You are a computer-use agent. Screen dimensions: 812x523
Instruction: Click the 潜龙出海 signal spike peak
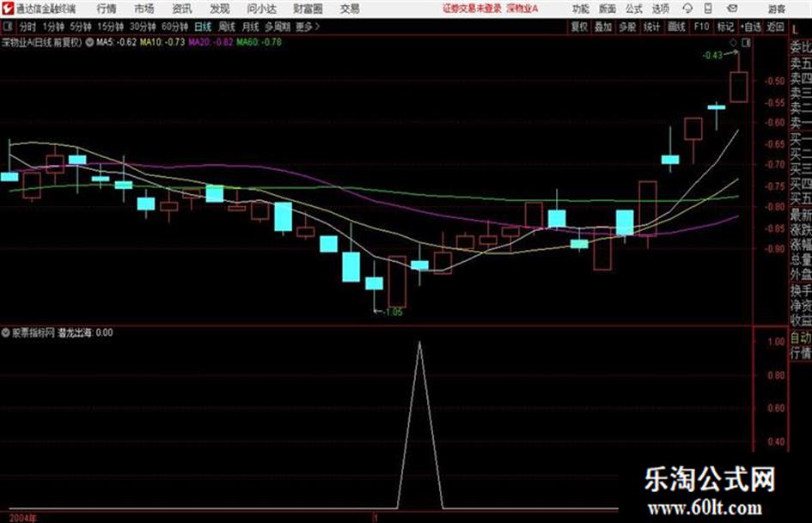click(x=419, y=343)
